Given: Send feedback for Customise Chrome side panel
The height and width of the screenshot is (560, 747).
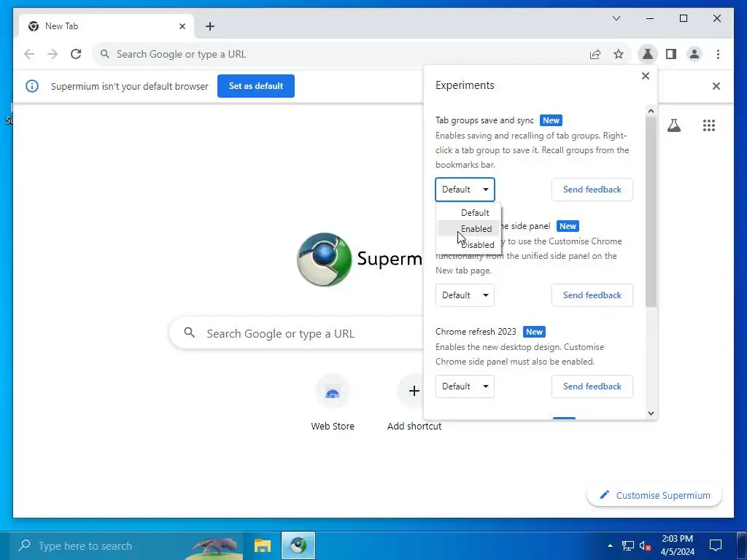Looking at the screenshot, I should pyautogui.click(x=592, y=295).
